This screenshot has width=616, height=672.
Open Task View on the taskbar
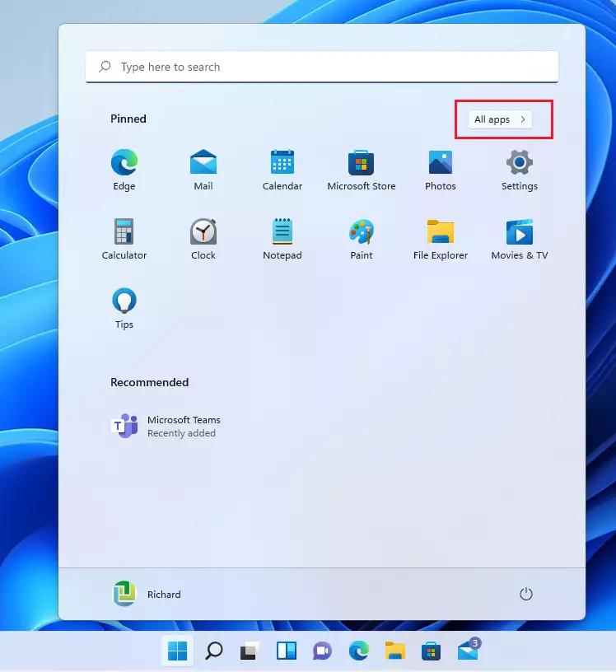coord(250,651)
